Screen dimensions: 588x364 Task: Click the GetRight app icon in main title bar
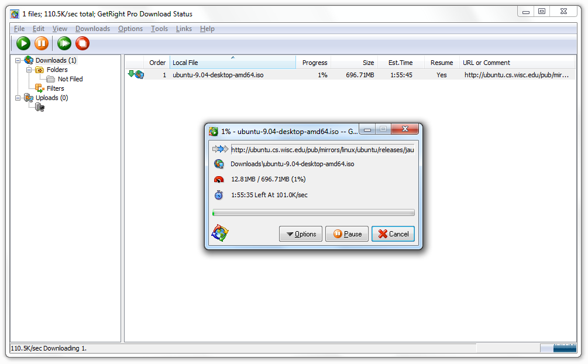click(x=15, y=14)
